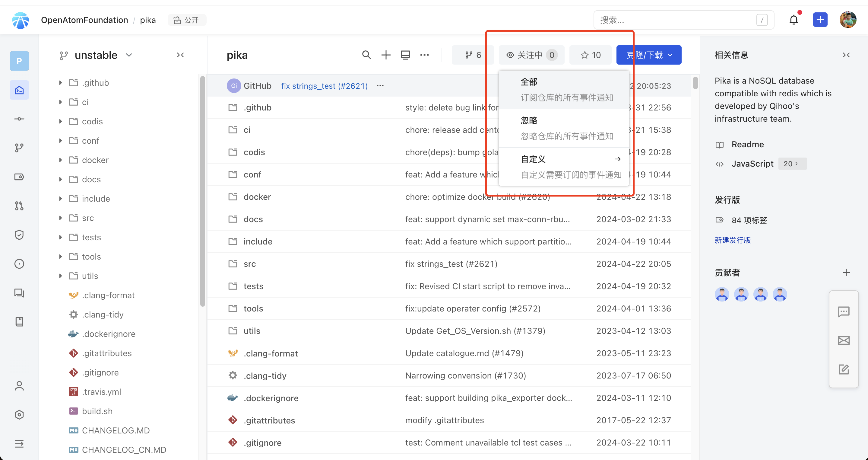This screenshot has height=460, width=868.
Task: Open commits icon in sidebar
Action: (19, 119)
